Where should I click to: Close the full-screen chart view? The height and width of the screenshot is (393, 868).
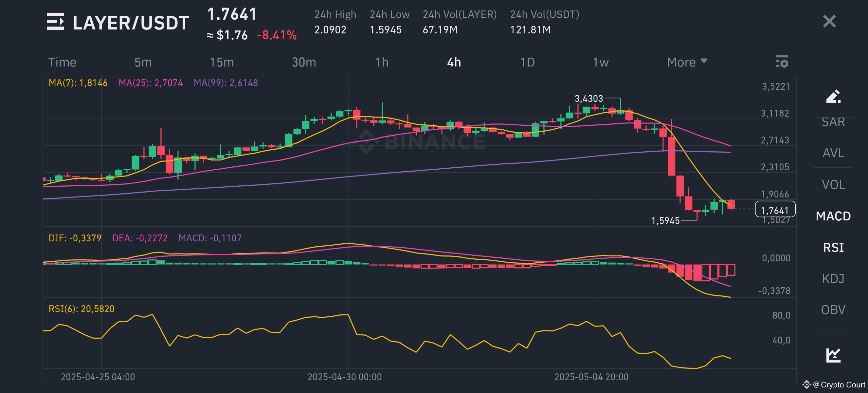click(x=829, y=21)
